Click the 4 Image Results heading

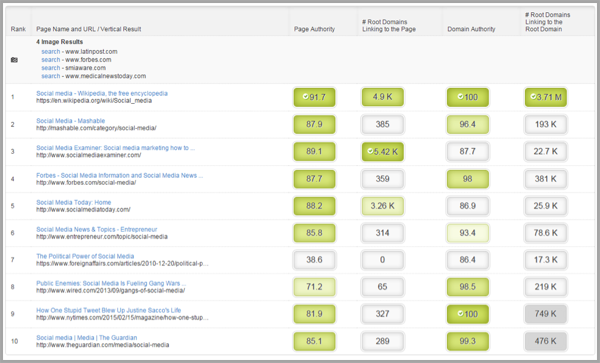(59, 42)
